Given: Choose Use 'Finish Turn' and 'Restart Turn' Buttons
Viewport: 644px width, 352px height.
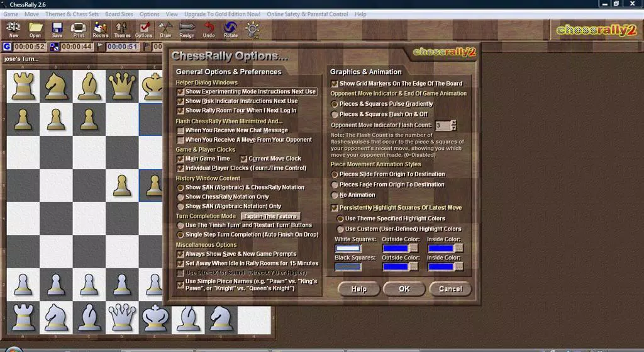Looking at the screenshot, I should (x=180, y=225).
